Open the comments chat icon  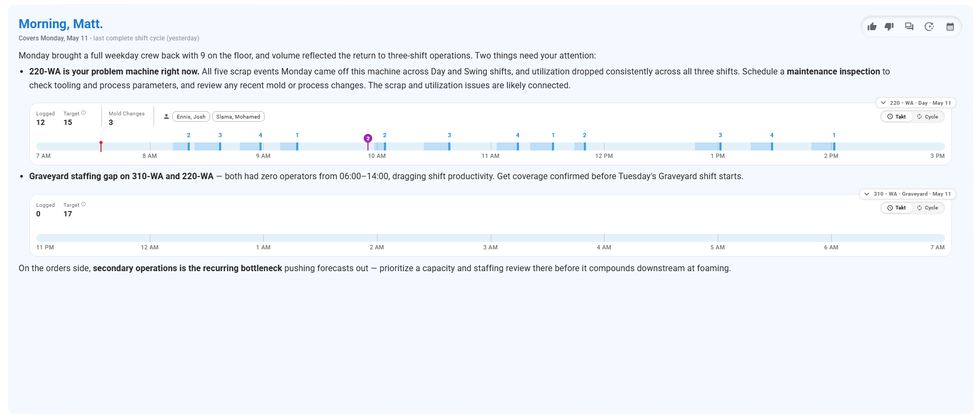pyautogui.click(x=909, y=27)
